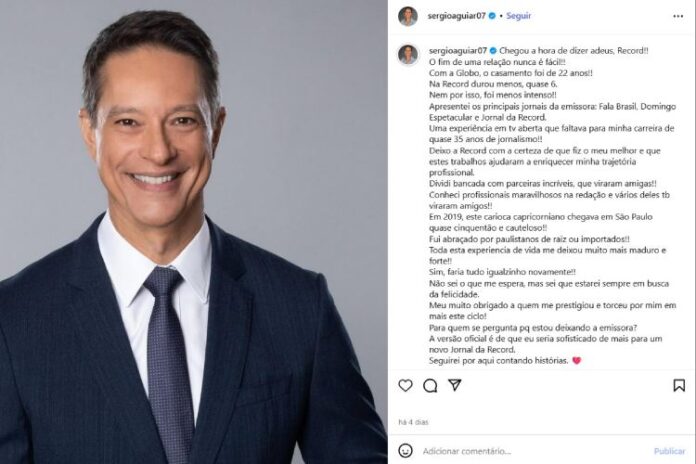Click verified badge beside header username

492,16
